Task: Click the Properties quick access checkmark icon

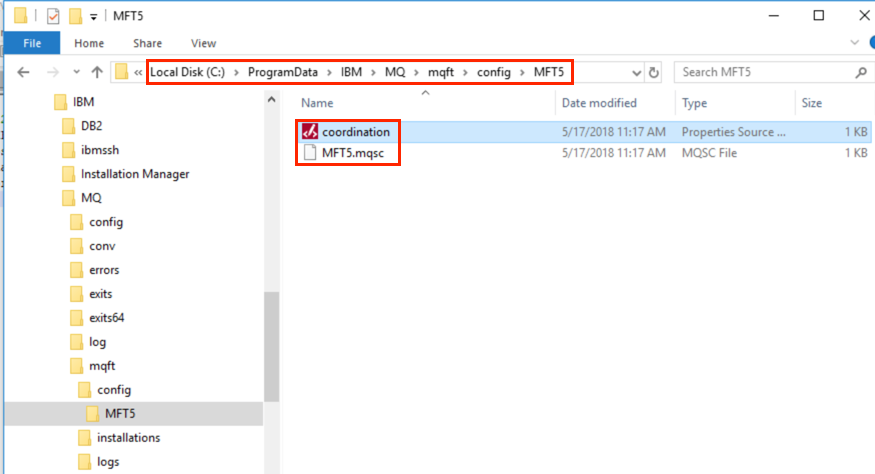Action: coord(53,16)
